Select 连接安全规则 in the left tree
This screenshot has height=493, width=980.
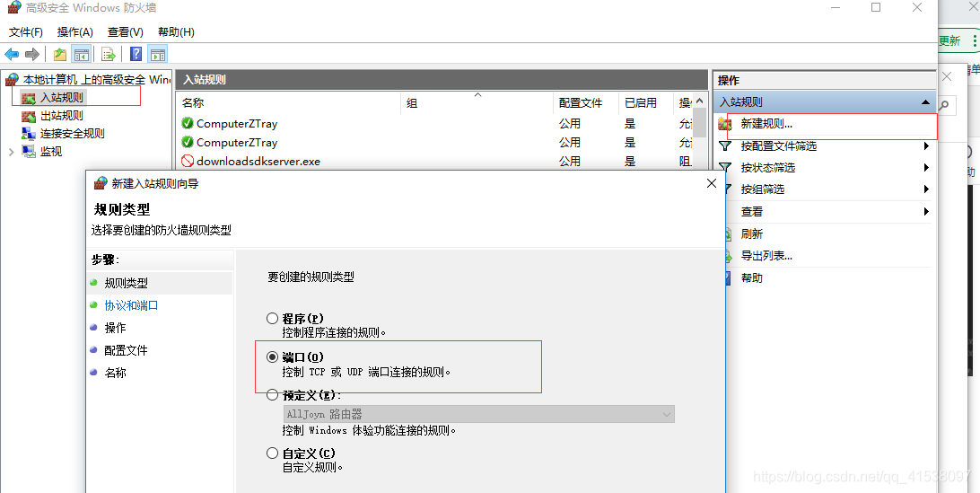(x=72, y=133)
